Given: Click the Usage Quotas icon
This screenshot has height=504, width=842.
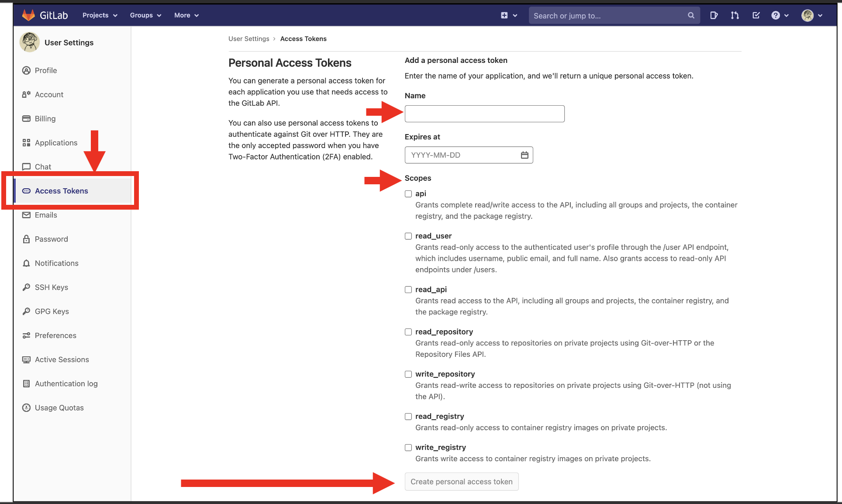Looking at the screenshot, I should [26, 407].
